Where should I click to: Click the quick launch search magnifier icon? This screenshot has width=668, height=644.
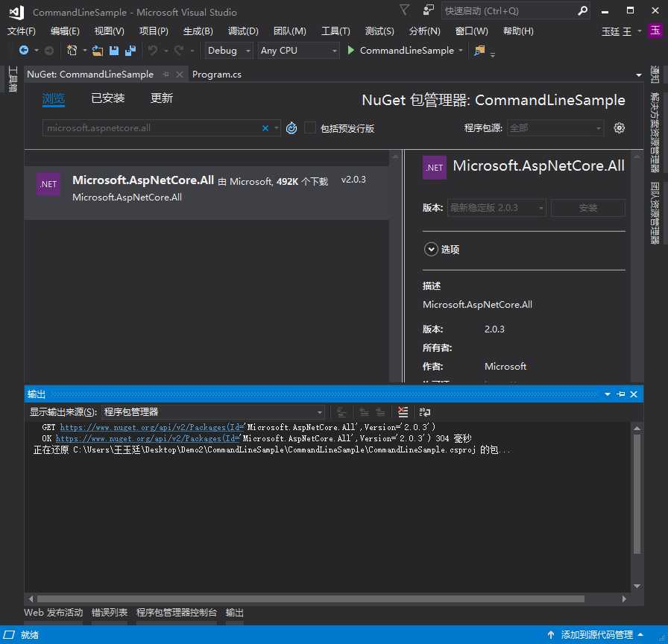click(582, 10)
